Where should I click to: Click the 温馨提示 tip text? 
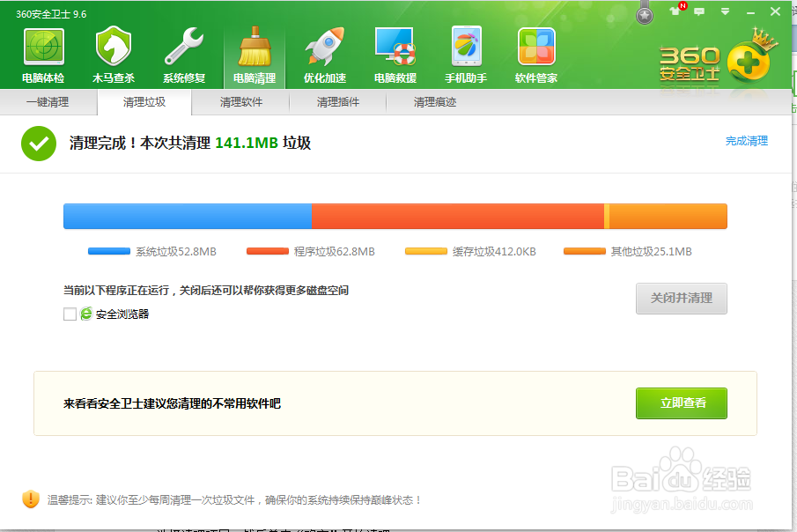(233, 500)
